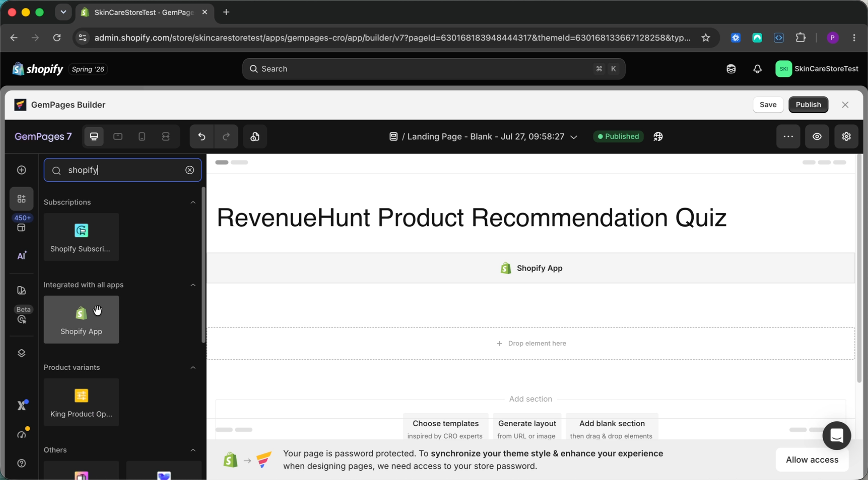Select the RevenueHunt Product Recommendation Quiz heading

coord(471,218)
